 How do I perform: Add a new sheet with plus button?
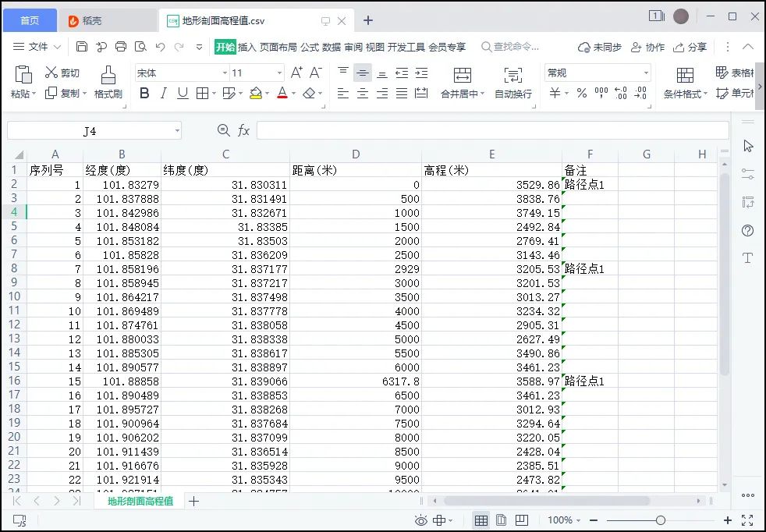pyautogui.click(x=194, y=502)
